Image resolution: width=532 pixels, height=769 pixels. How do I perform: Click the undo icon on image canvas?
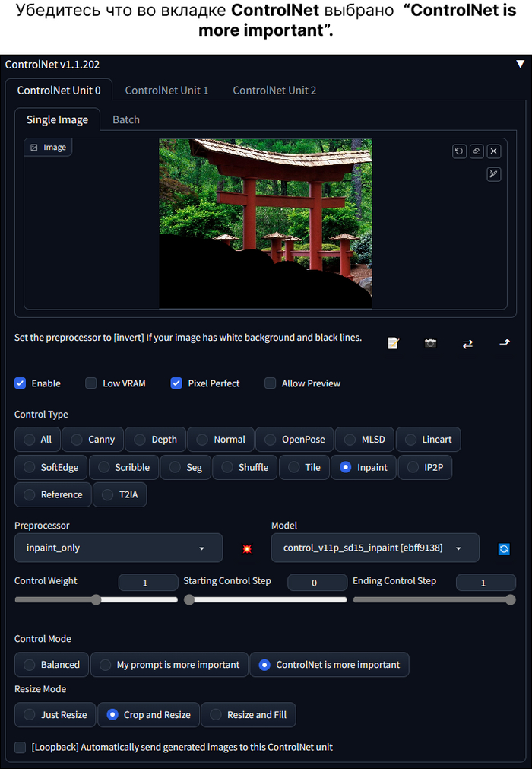pos(459,151)
